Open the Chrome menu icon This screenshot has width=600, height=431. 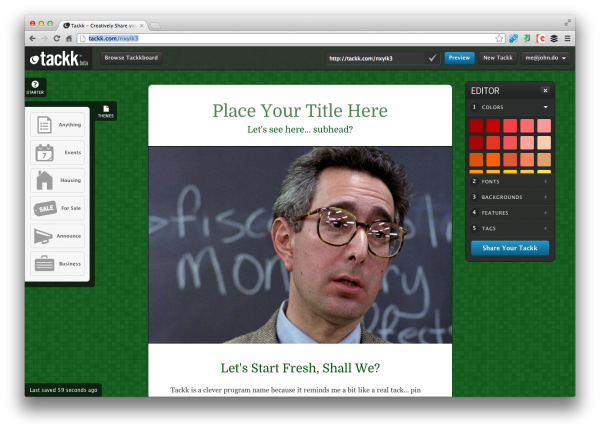(567, 38)
